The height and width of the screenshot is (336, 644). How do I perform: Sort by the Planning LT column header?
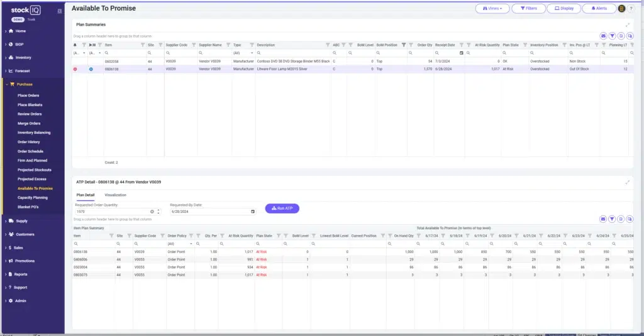[x=618, y=45]
